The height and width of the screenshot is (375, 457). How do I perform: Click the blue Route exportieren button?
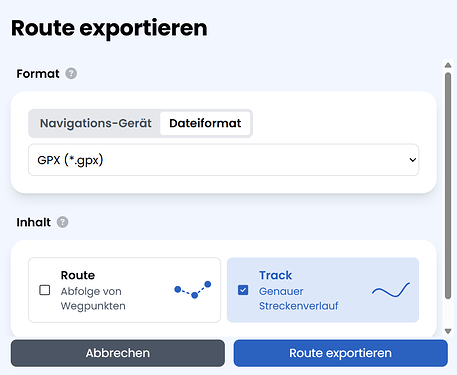(x=341, y=353)
